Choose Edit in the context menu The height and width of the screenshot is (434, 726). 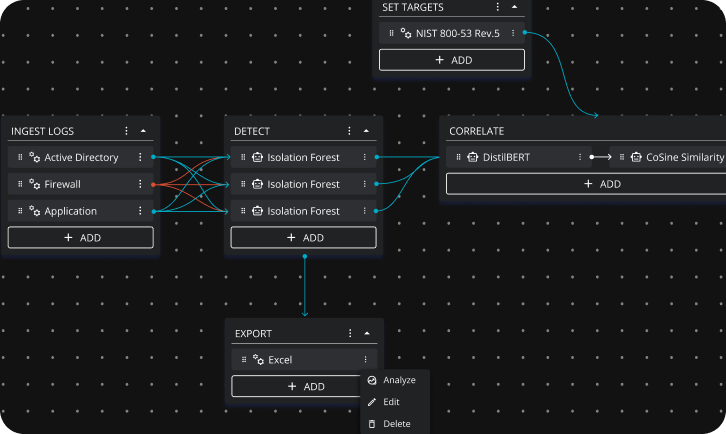[390, 402]
